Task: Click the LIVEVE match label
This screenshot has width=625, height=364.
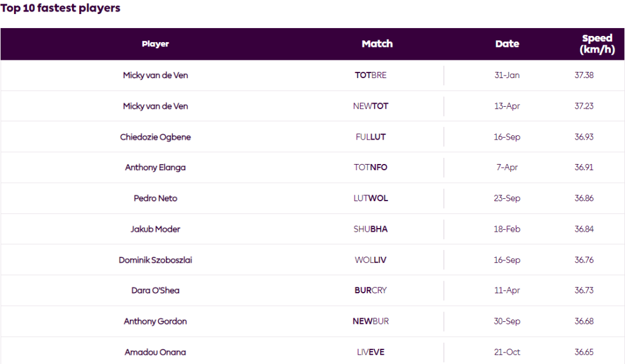Action: [x=370, y=352]
